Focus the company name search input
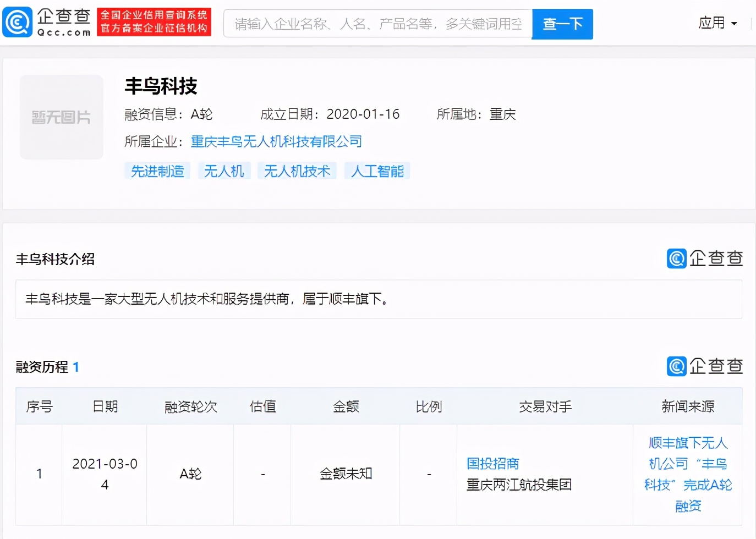The image size is (756, 539). pos(378,24)
